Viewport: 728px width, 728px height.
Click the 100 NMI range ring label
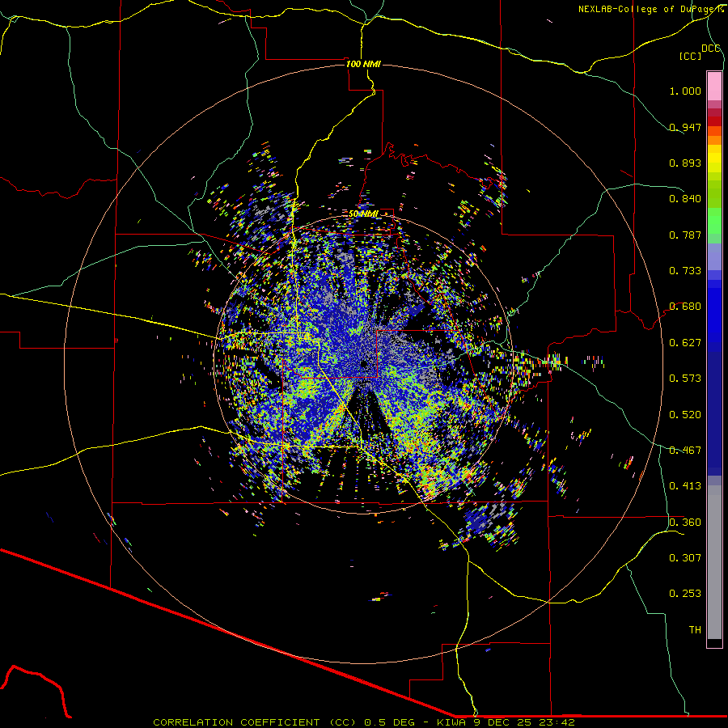[363, 64]
